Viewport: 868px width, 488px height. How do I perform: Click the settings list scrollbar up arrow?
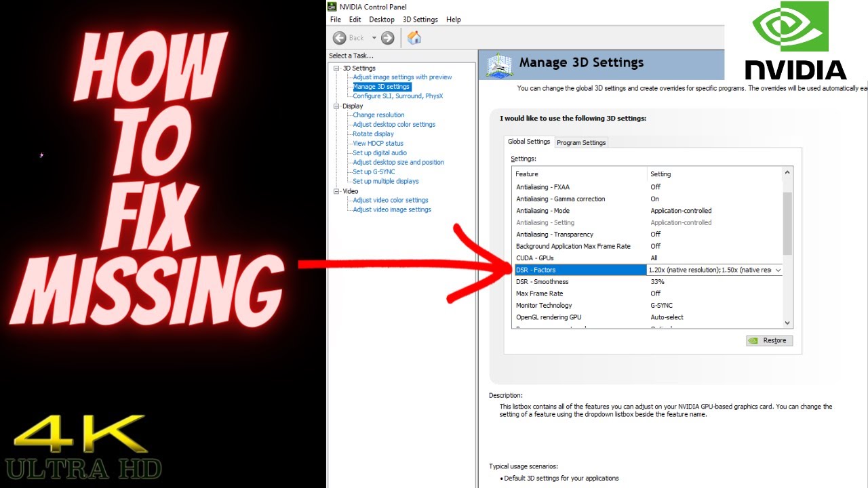[x=787, y=173]
